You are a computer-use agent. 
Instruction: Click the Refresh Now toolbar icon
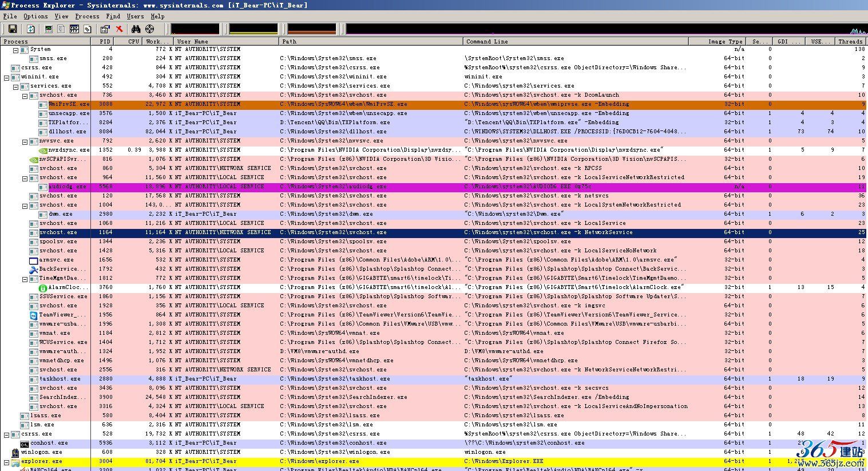31,29
